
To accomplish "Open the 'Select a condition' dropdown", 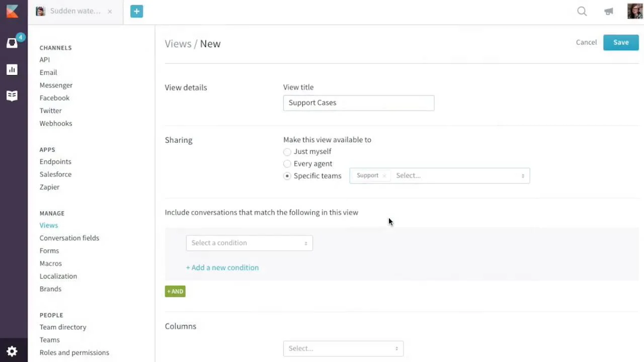I will 249,243.
